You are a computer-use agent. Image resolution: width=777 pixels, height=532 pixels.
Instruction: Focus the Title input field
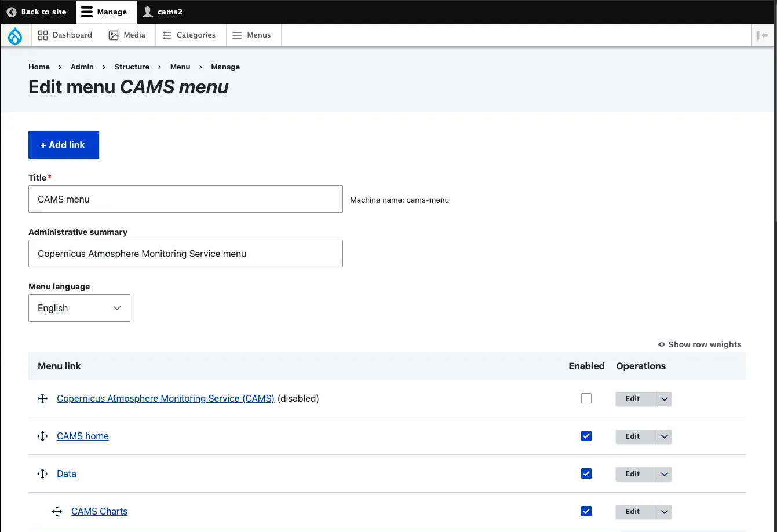click(x=185, y=199)
